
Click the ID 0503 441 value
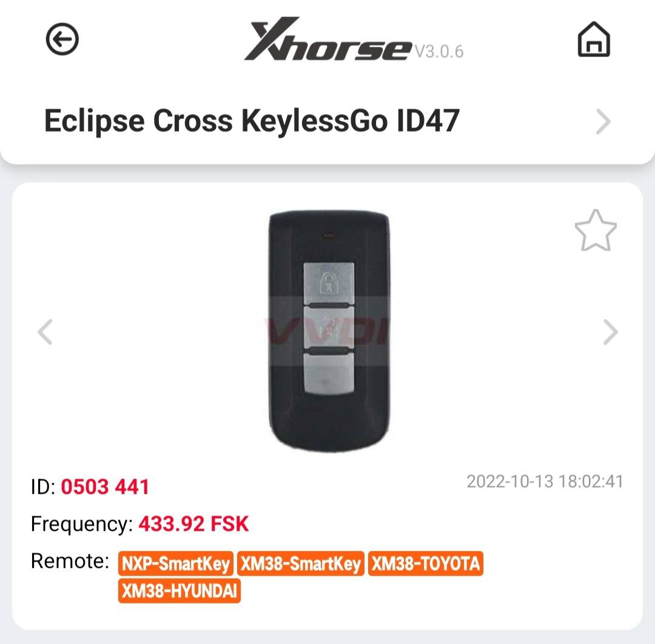(105, 487)
